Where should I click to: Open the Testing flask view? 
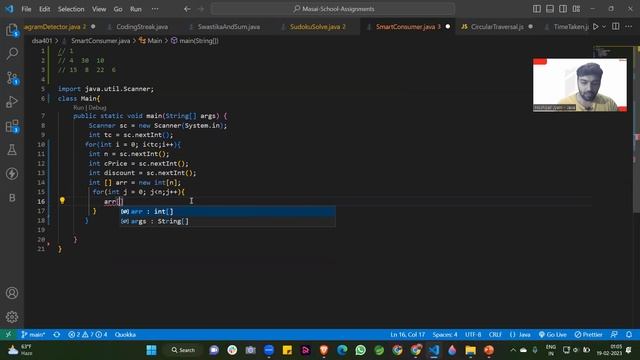[12, 150]
